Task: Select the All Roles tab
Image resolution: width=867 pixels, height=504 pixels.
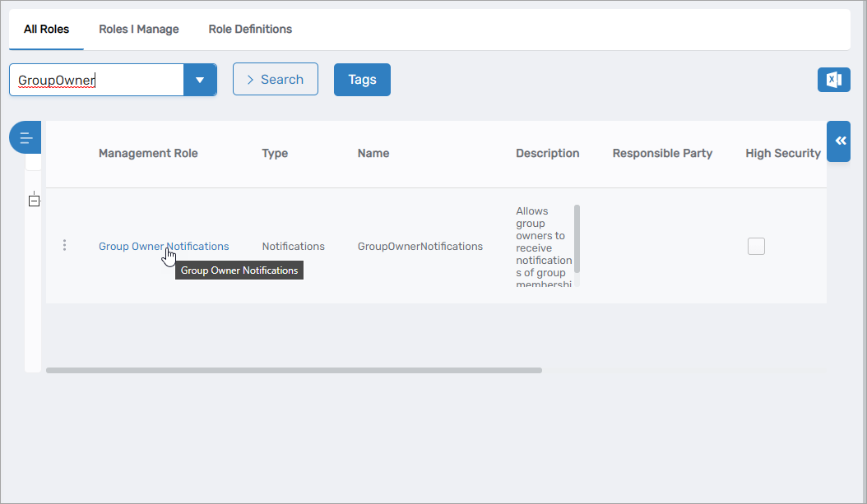Action: (x=47, y=29)
